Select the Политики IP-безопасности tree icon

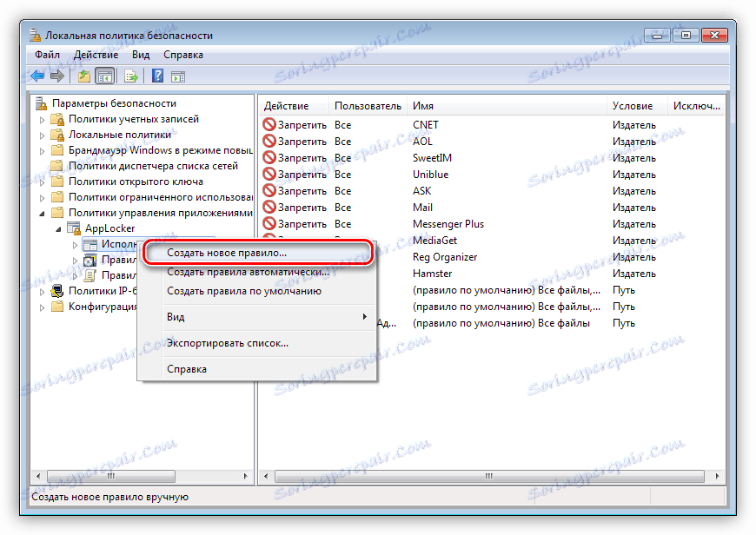click(x=59, y=289)
